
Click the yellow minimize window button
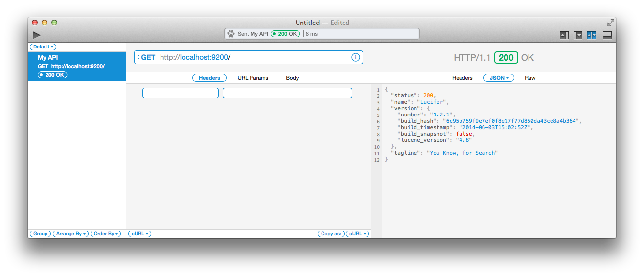point(45,23)
